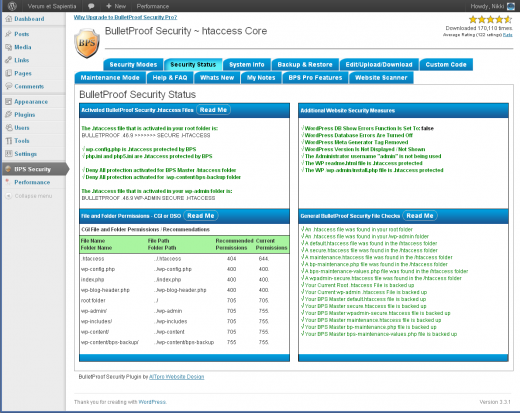Open the Whats New tab
Viewport: 520px width, 413px height.
point(217,78)
